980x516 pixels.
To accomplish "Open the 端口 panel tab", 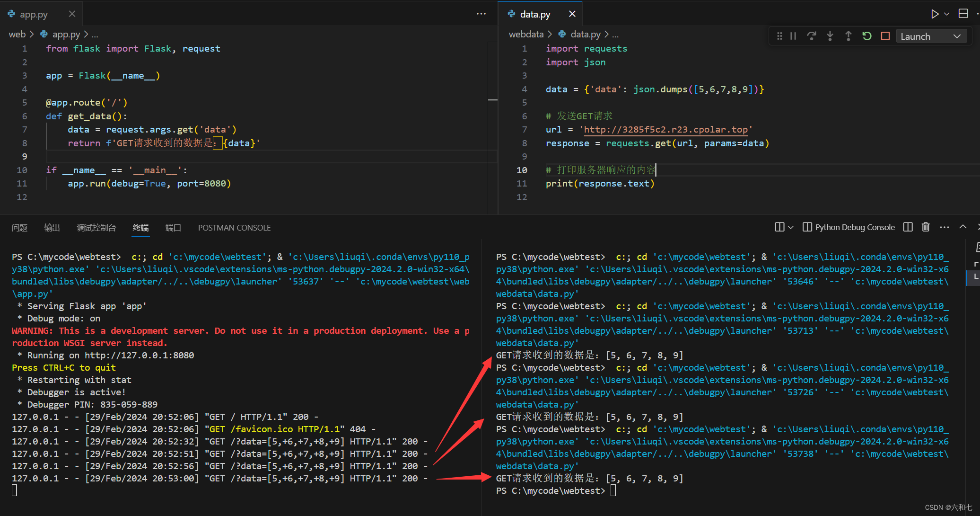I will (x=173, y=228).
